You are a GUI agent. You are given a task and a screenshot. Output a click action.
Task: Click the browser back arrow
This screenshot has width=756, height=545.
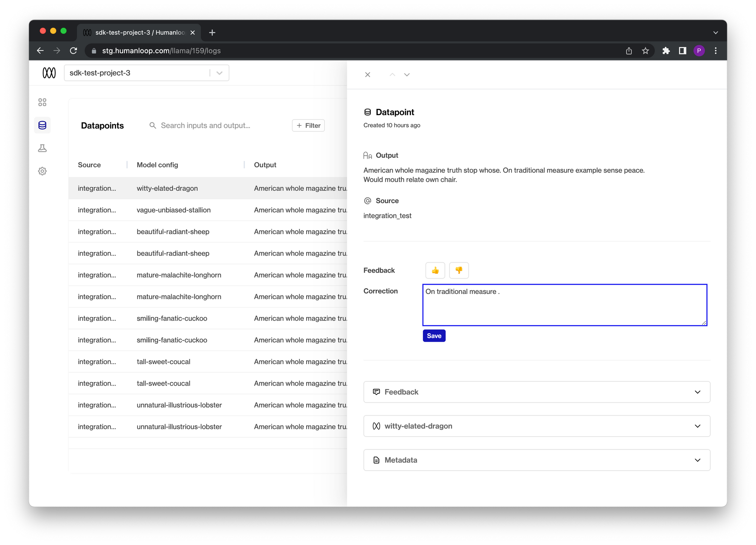pos(40,51)
